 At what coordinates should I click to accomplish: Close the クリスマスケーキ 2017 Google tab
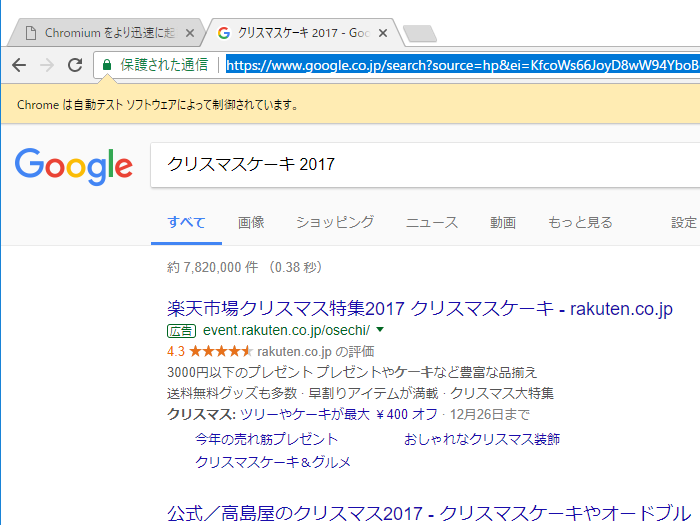[x=383, y=33]
